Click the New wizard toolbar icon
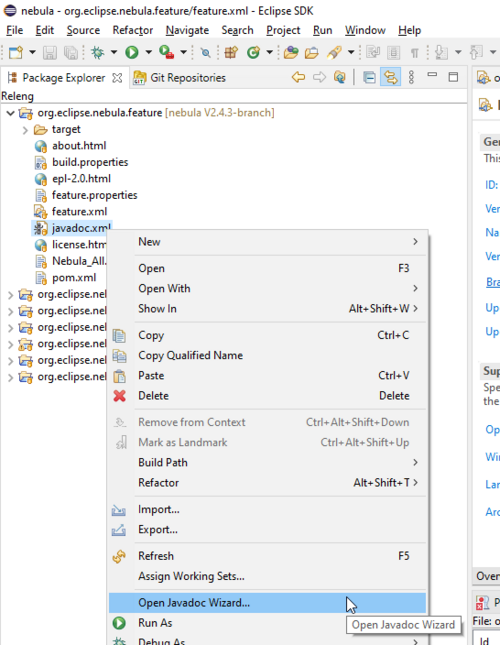This screenshot has width=500, height=645. tap(16, 53)
